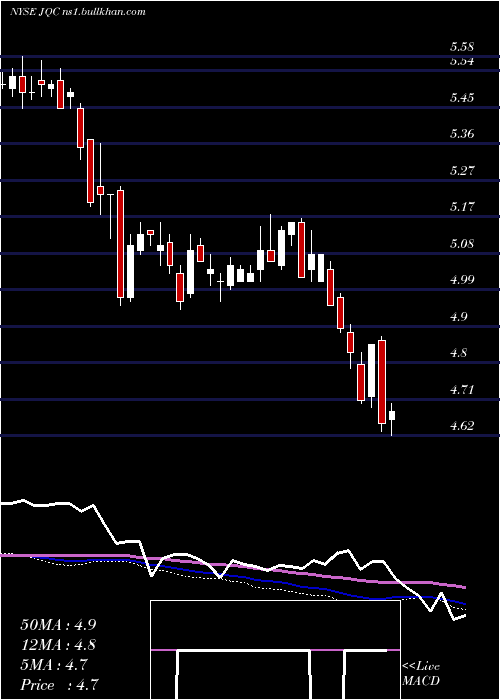Click the 5.08 price axis label
500x700 pixels.
click(x=462, y=244)
